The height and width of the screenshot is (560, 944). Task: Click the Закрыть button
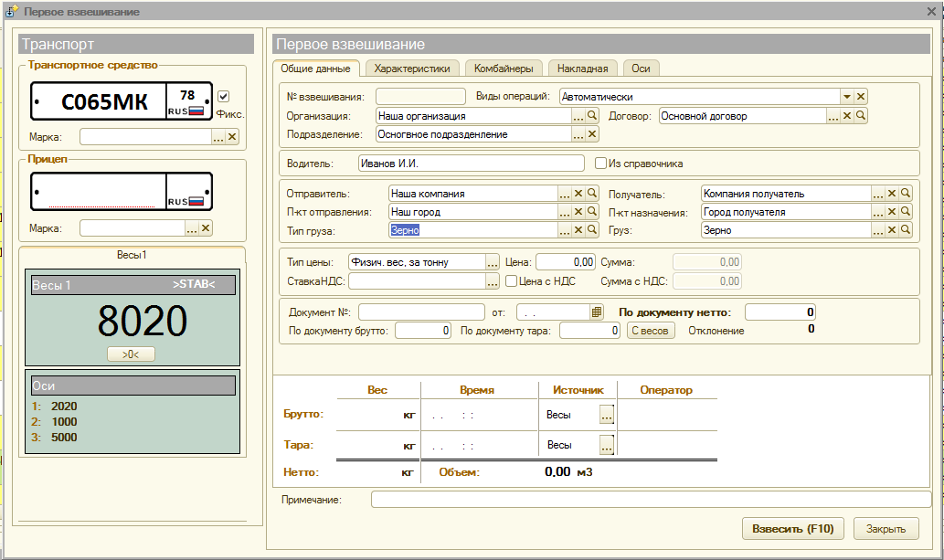click(886, 529)
